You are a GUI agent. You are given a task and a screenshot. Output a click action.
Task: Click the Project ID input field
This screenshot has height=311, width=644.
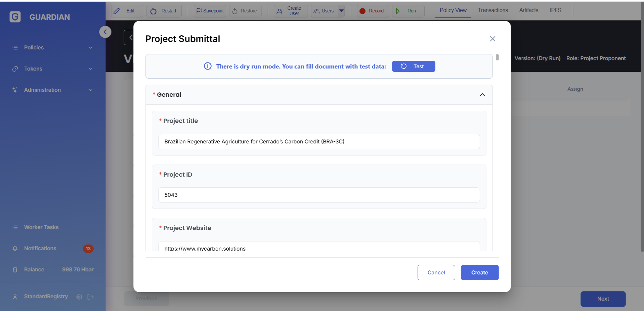pos(319,195)
